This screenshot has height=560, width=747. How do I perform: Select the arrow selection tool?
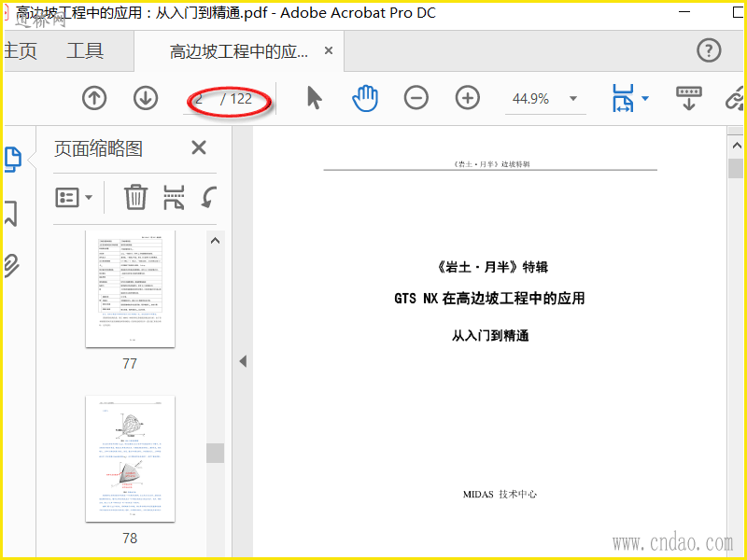click(x=314, y=98)
